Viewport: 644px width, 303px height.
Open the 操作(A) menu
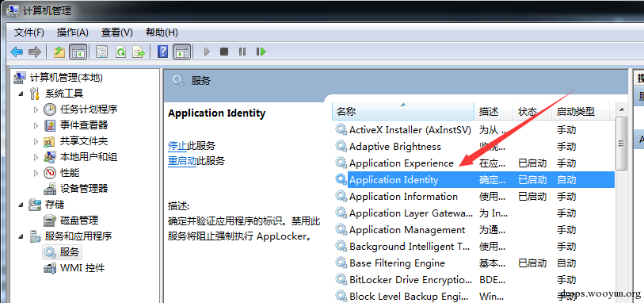click(x=73, y=33)
